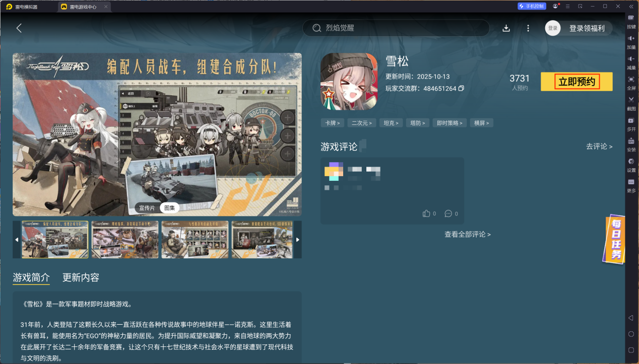Switch from 宣传片 to 图集 view
Image resolution: width=639 pixels, height=364 pixels.
pyautogui.click(x=169, y=207)
